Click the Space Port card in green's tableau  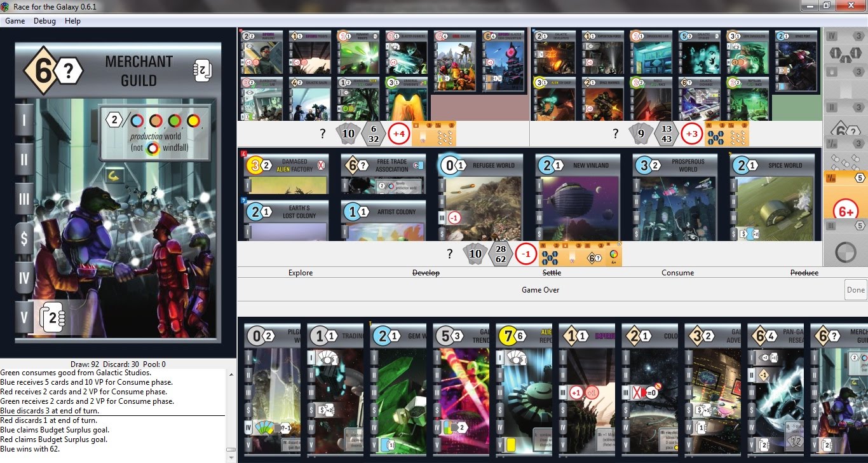click(x=796, y=60)
